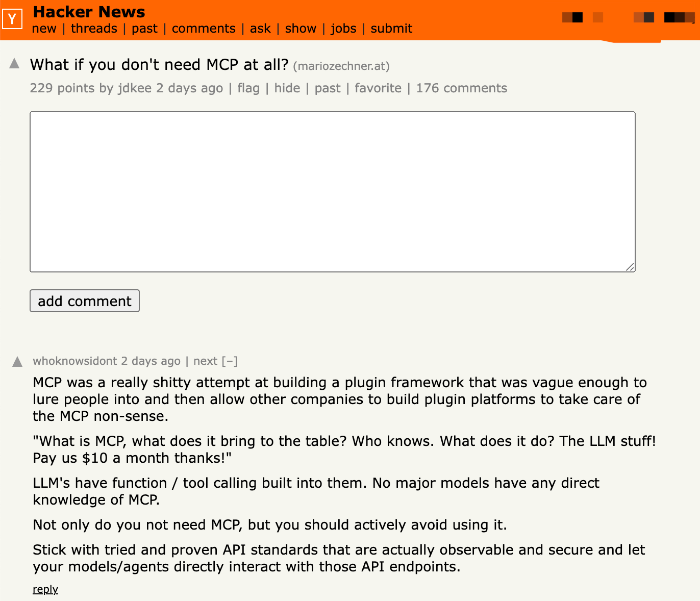700x601 pixels.
Task: Open the 'new' stories page
Action: pyautogui.click(x=44, y=29)
